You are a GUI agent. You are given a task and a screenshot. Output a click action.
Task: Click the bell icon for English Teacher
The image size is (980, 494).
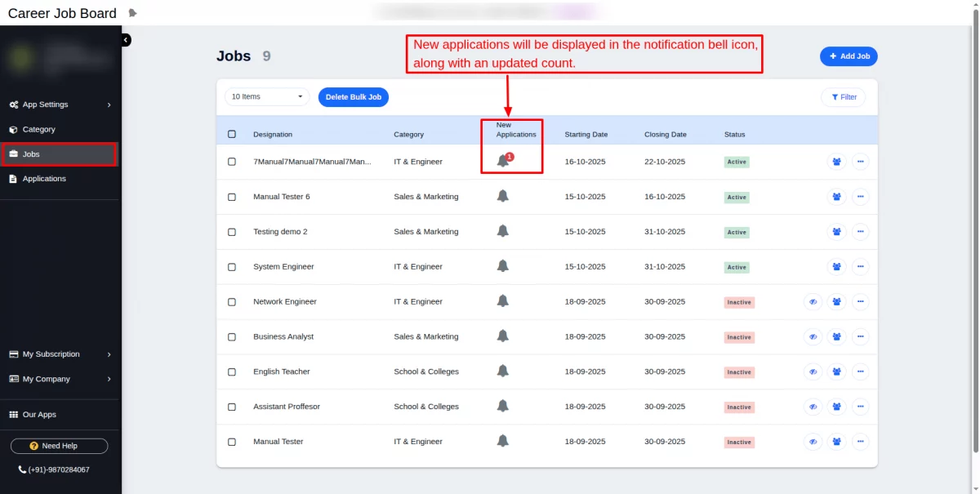click(503, 372)
